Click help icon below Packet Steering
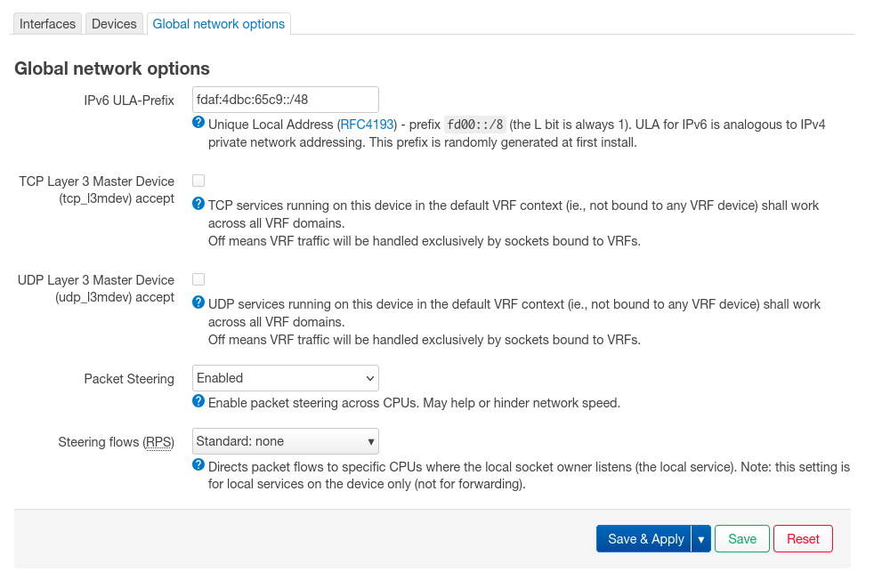The height and width of the screenshot is (588, 874). tap(198, 401)
